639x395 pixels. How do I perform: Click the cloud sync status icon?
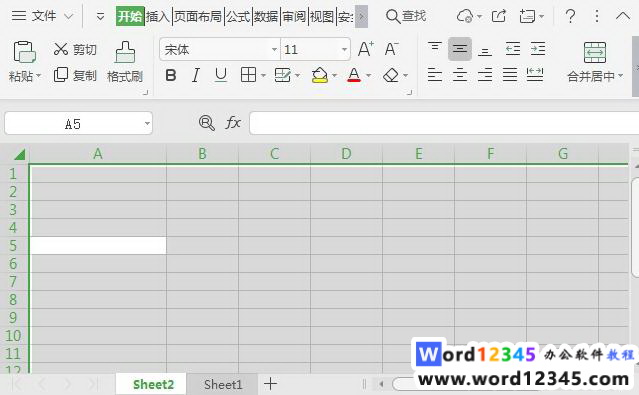pyautogui.click(x=465, y=16)
